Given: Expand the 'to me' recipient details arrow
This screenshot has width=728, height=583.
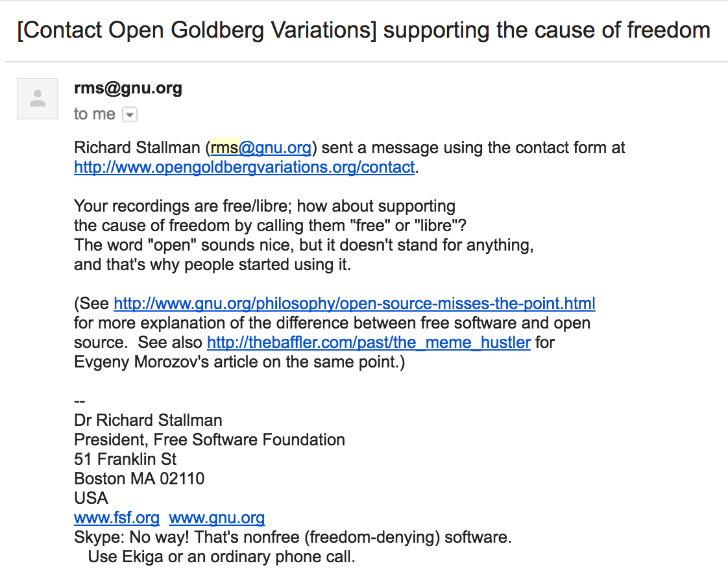Looking at the screenshot, I should tap(130, 114).
